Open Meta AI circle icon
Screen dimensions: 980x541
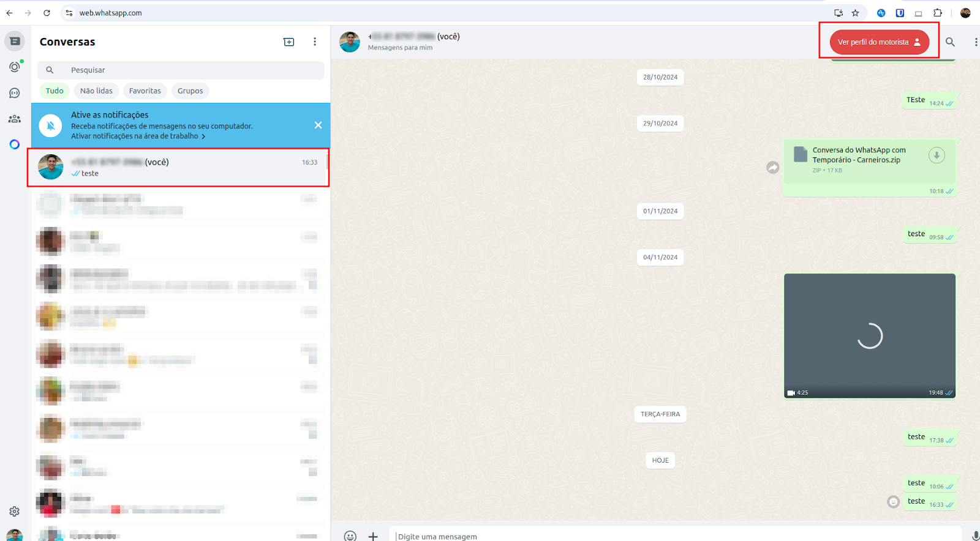(x=15, y=144)
